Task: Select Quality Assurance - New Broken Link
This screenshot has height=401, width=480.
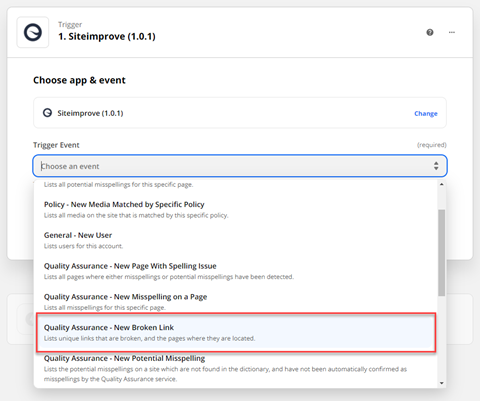Action: (236, 332)
